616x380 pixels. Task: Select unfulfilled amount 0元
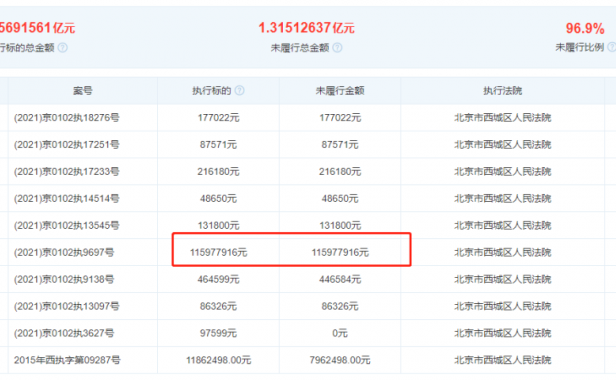point(340,333)
